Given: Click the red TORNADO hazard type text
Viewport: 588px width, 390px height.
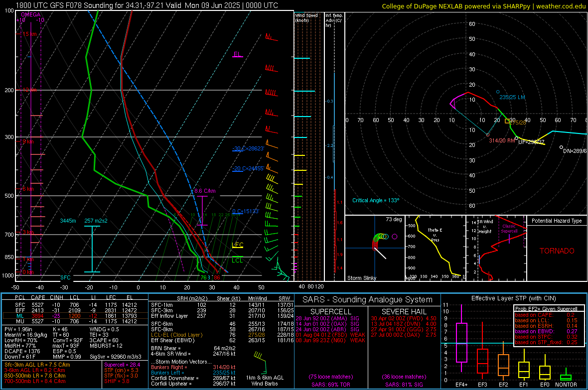Looking at the screenshot, I should (x=557, y=251).
